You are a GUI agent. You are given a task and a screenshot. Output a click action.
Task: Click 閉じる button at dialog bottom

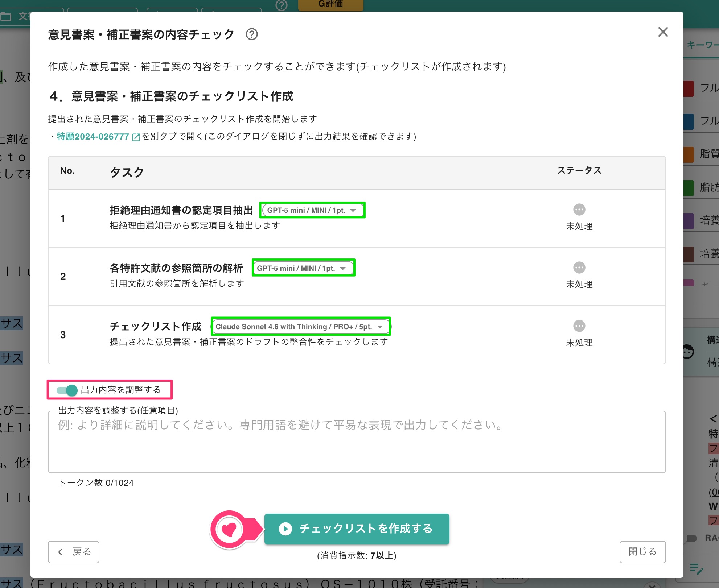pyautogui.click(x=642, y=552)
